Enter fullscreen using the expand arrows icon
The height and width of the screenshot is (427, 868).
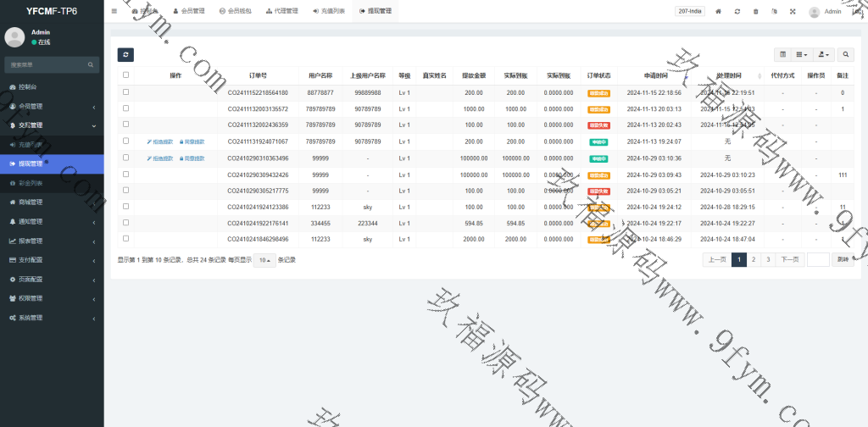click(x=793, y=11)
